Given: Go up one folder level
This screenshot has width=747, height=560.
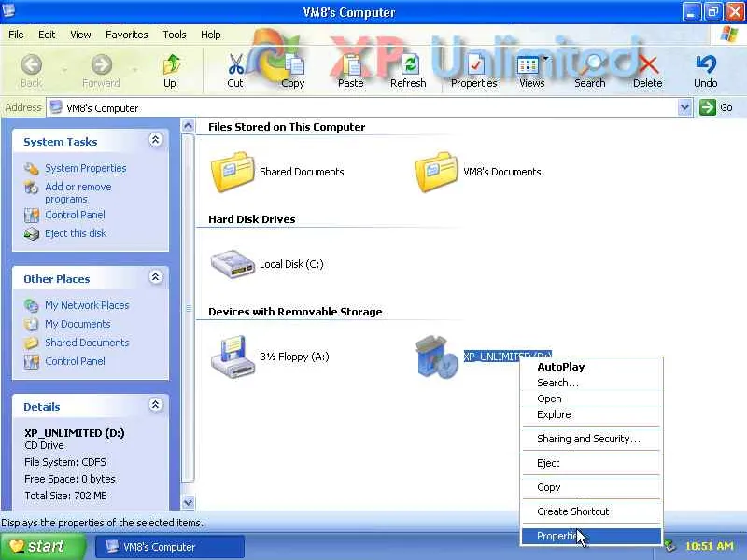Looking at the screenshot, I should 170,71.
